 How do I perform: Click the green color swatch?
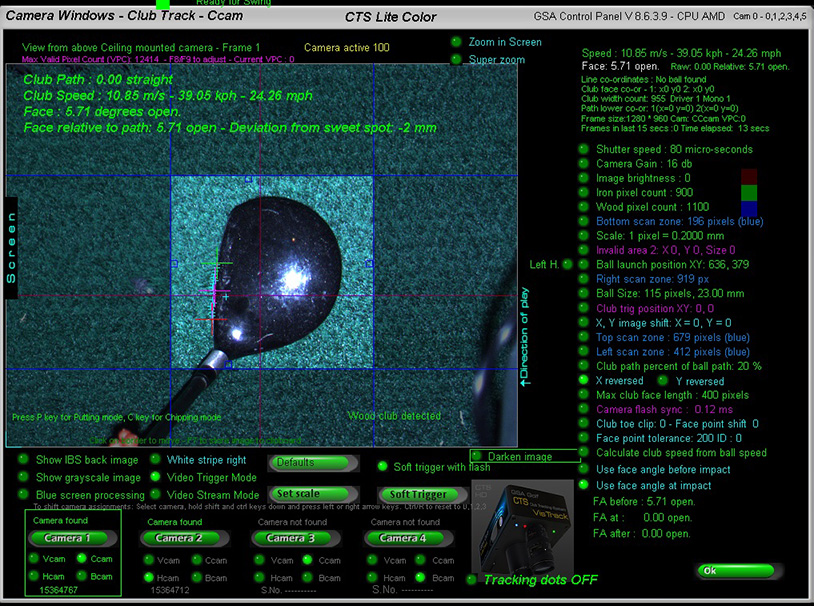pos(749,193)
